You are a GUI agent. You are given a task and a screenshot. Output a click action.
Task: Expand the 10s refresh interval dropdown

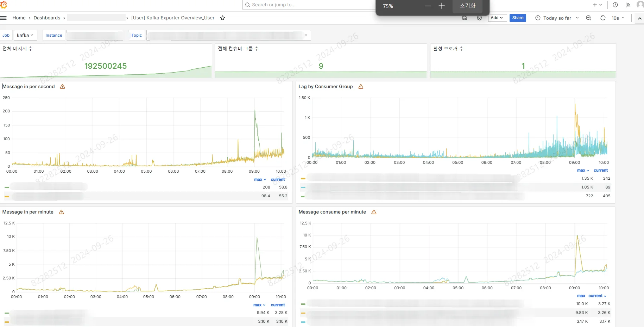tap(618, 18)
